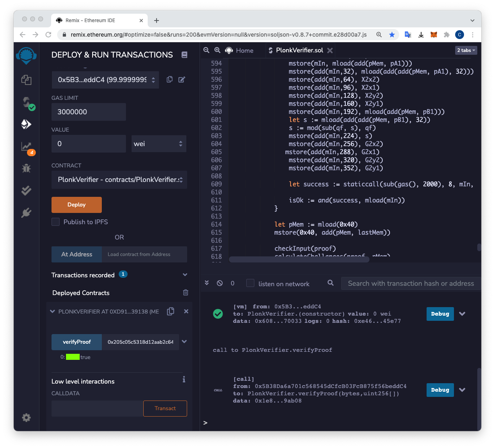The width and height of the screenshot is (495, 448).
Task: Debug the verifyProof call
Action: (440, 390)
